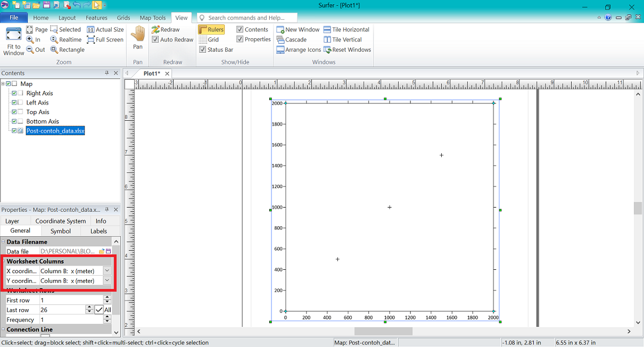Zoom Out with the magnifier icon
Image resolution: width=644 pixels, height=347 pixels.
tap(30, 49)
